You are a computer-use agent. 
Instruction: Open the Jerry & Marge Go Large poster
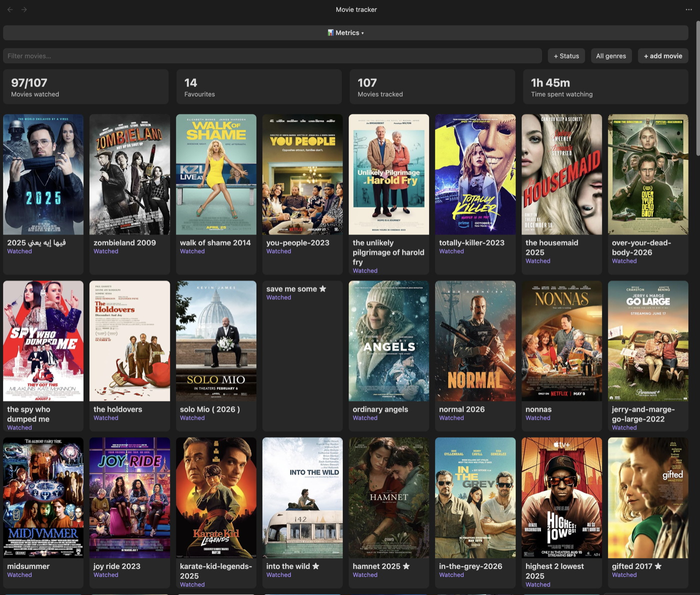point(648,341)
